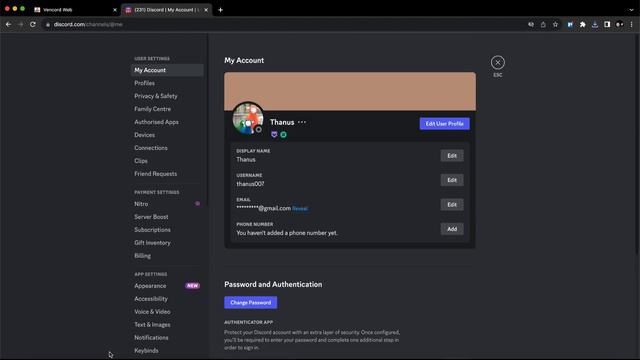Click the browser forward arrow
The image size is (640, 360).
pos(20,24)
